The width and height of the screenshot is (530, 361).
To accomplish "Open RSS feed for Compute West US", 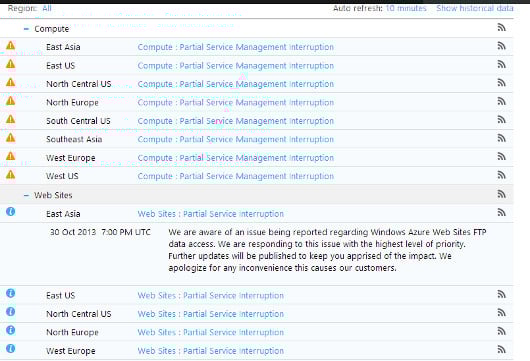I will (502, 175).
